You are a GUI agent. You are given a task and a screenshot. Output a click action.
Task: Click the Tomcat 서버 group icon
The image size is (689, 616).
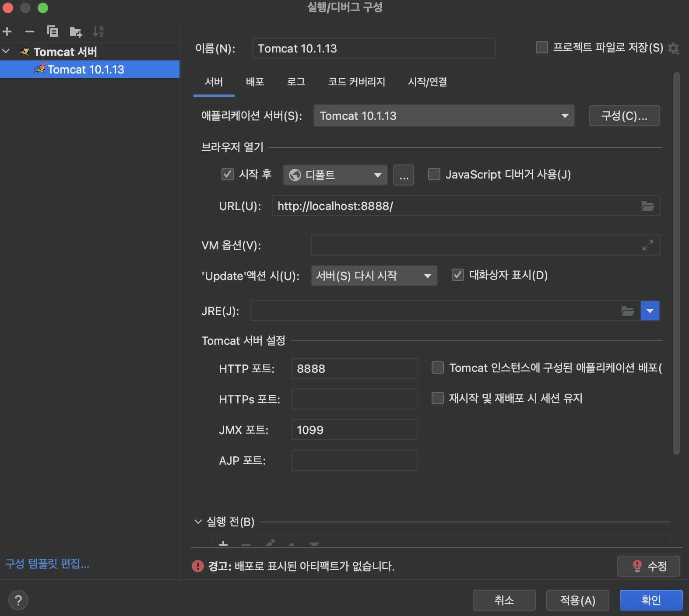(x=24, y=52)
